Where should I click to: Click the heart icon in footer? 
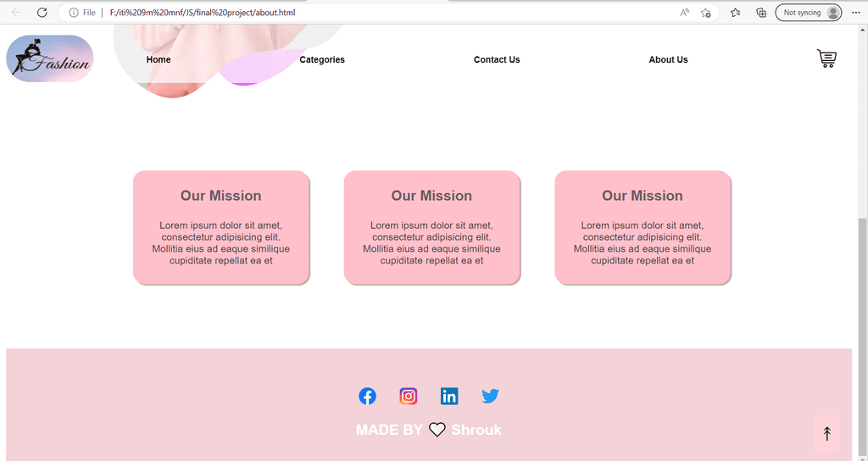click(437, 430)
